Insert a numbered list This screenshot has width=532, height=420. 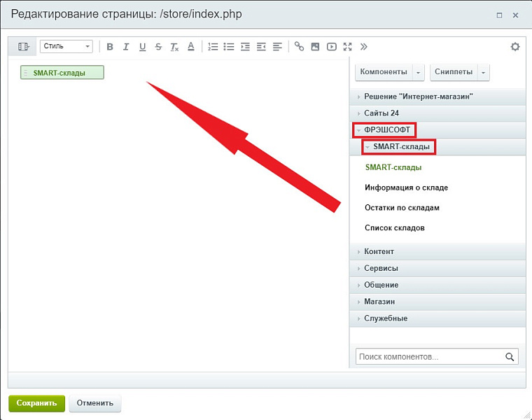pos(213,47)
